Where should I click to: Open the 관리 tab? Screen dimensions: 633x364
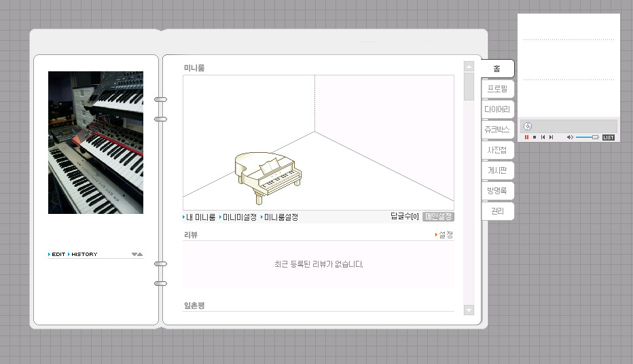[x=497, y=211]
